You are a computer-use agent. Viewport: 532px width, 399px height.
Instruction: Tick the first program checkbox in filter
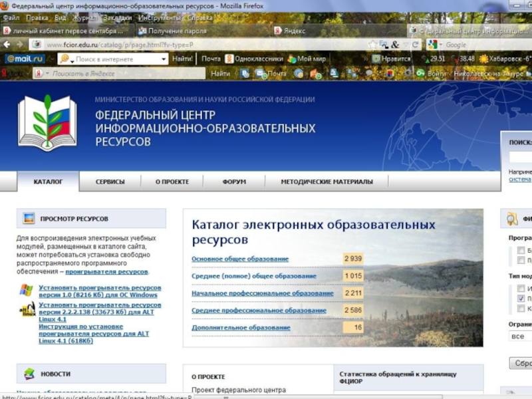pos(521,251)
